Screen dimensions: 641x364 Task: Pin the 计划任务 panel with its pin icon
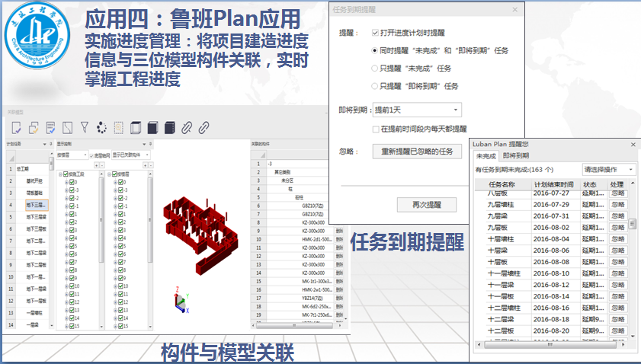click(51, 144)
